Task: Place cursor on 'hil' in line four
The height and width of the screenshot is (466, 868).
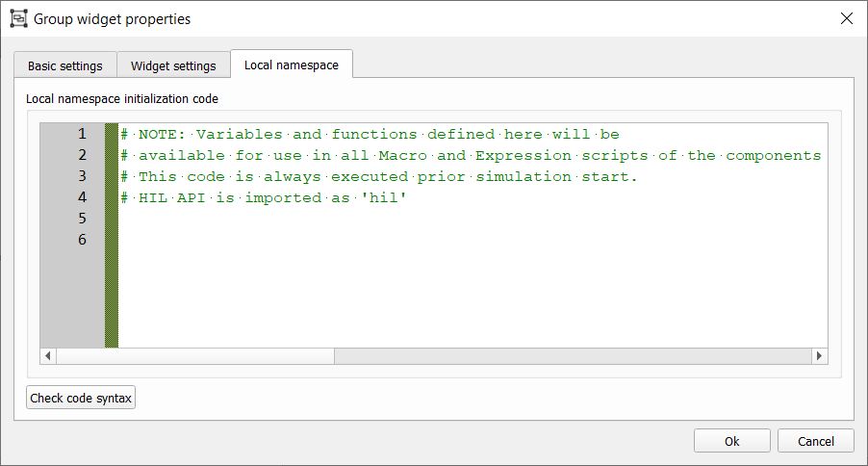Action: tap(384, 197)
